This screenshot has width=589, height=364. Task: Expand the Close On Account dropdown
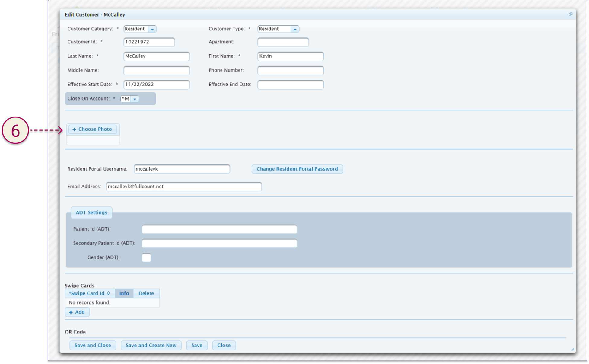(135, 99)
